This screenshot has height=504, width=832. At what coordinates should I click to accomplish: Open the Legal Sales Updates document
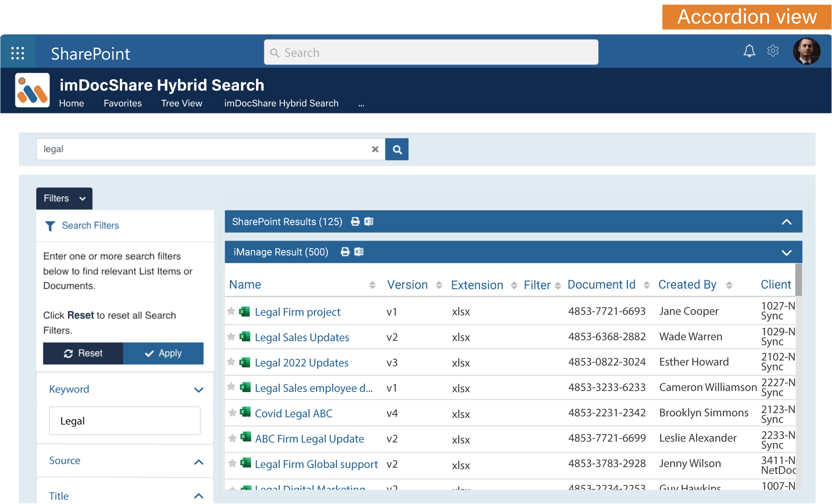(302, 337)
